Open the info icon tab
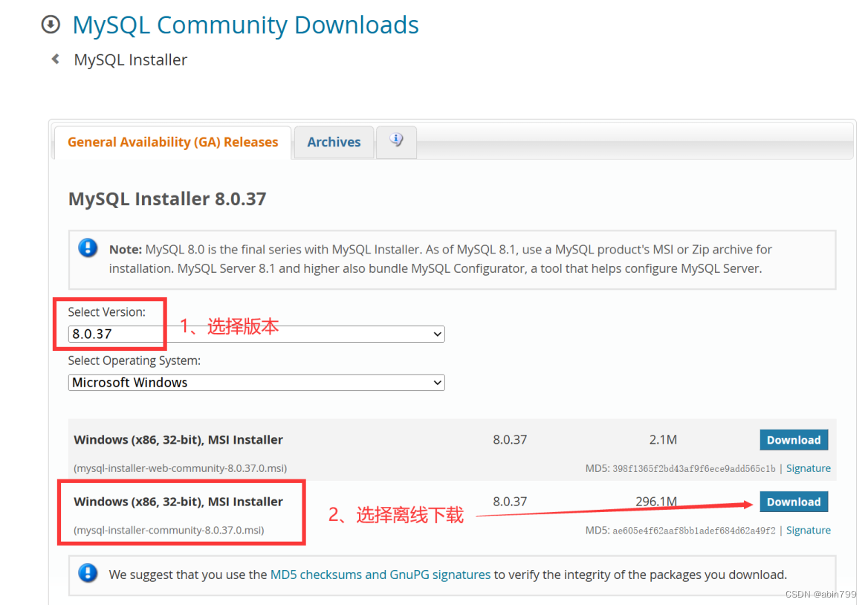 pos(396,142)
